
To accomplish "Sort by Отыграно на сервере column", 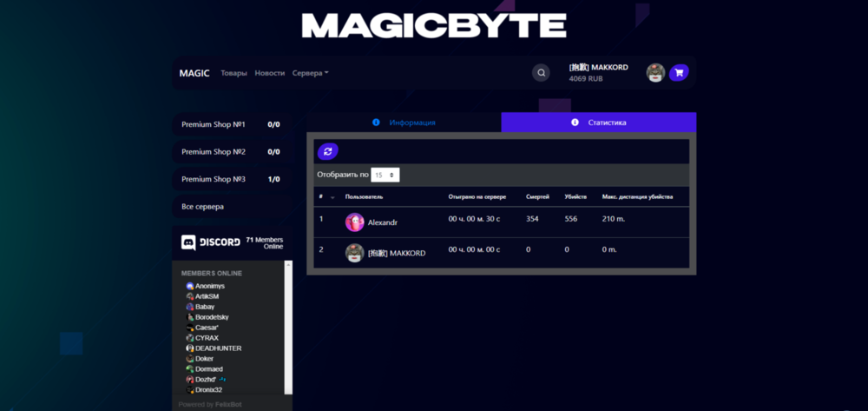I will pos(477,197).
